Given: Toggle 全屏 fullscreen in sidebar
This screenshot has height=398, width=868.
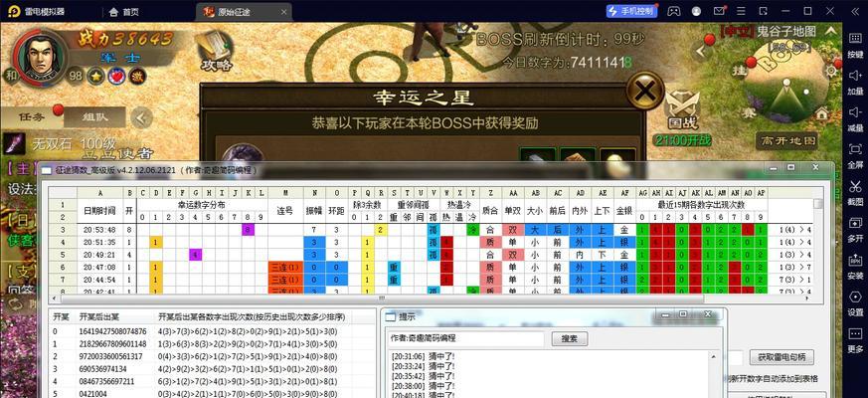Looking at the screenshot, I should 855,155.
